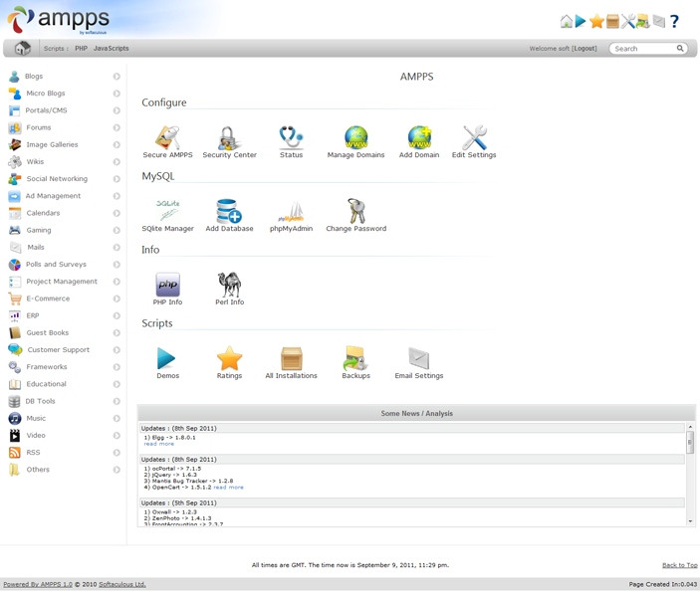The width and height of the screenshot is (700, 597).
Task: Expand the Image Galleries category arrow
Action: point(117,144)
